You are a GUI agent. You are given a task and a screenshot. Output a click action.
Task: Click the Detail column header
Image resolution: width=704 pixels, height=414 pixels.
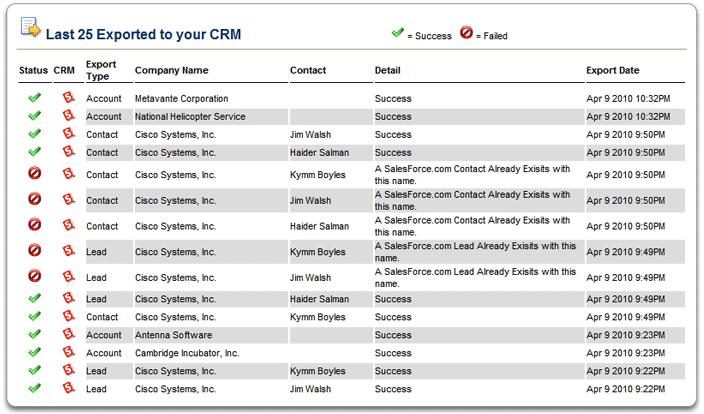coord(387,70)
